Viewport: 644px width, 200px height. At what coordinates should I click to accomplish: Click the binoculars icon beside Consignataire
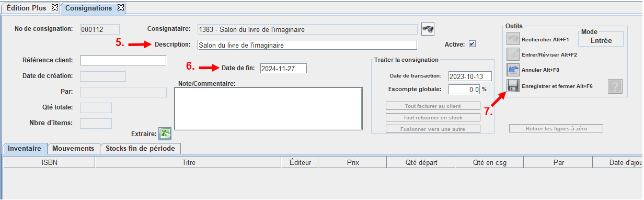click(428, 29)
